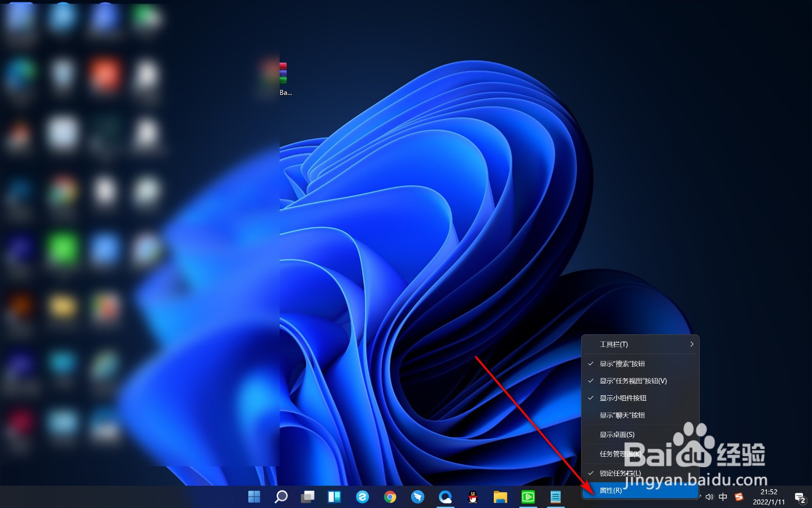The width and height of the screenshot is (812, 508).
Task: Uncheck 显示"任务视图"按钮(V) option
Action: click(640, 381)
